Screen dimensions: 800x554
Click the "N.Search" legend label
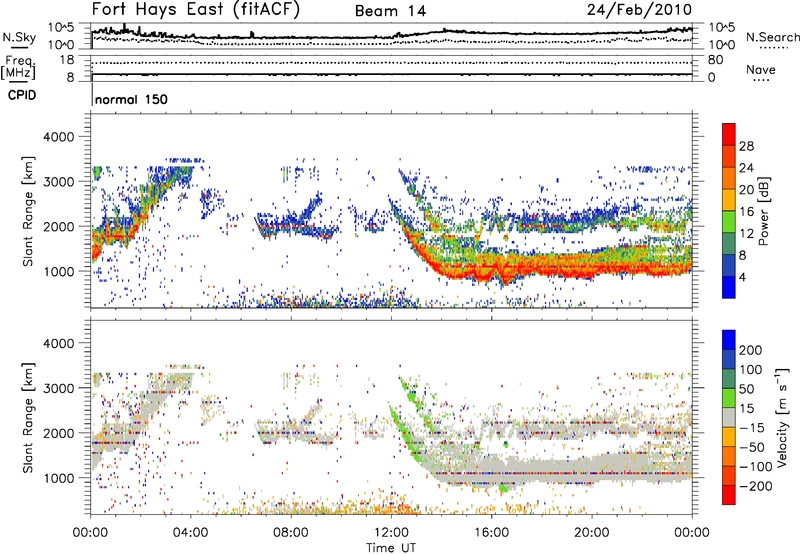[773, 37]
